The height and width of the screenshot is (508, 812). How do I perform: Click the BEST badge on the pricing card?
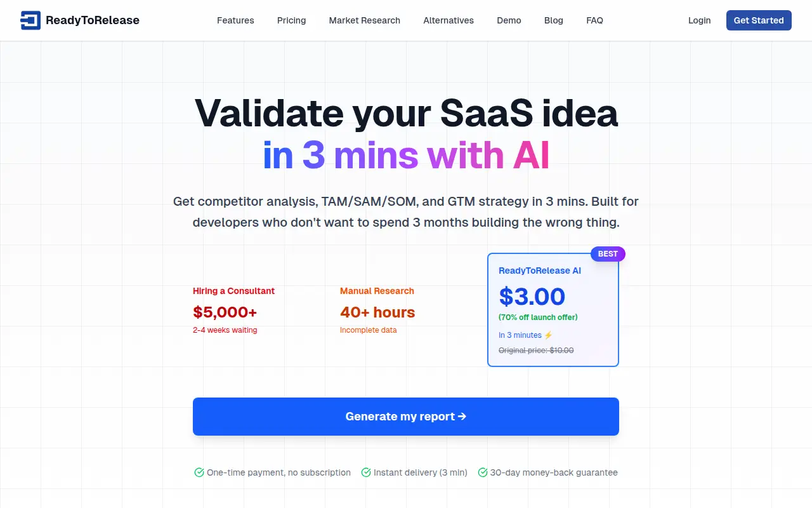(x=608, y=254)
